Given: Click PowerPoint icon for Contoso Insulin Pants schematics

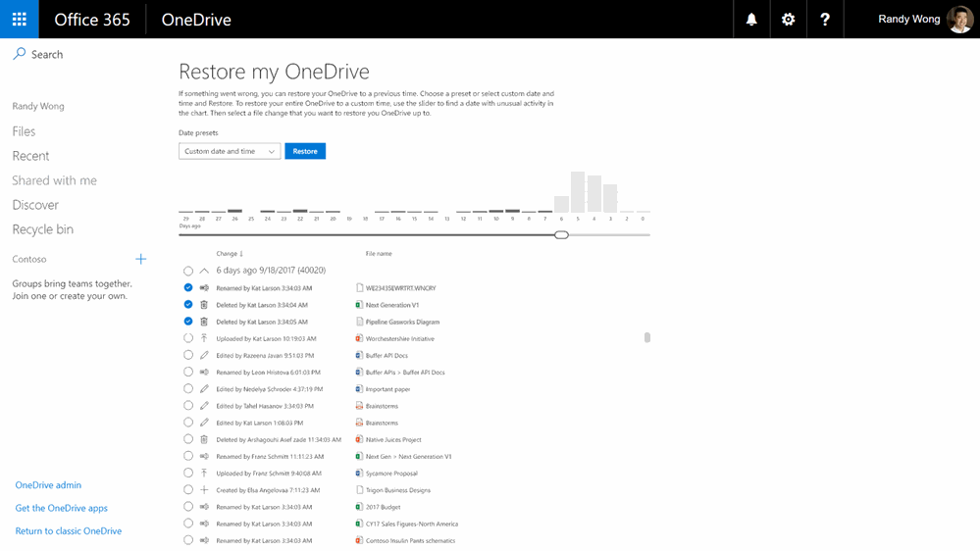Looking at the screenshot, I should point(359,540).
